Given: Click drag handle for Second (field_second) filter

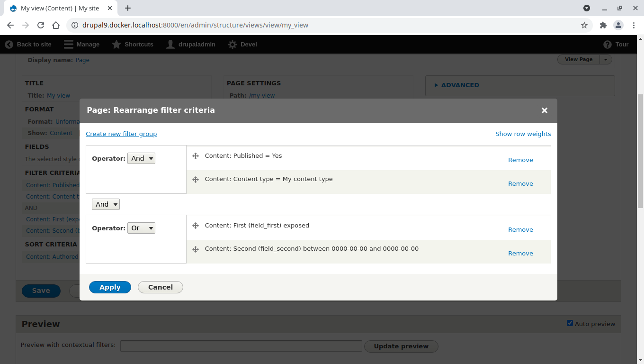Looking at the screenshot, I should (x=195, y=249).
